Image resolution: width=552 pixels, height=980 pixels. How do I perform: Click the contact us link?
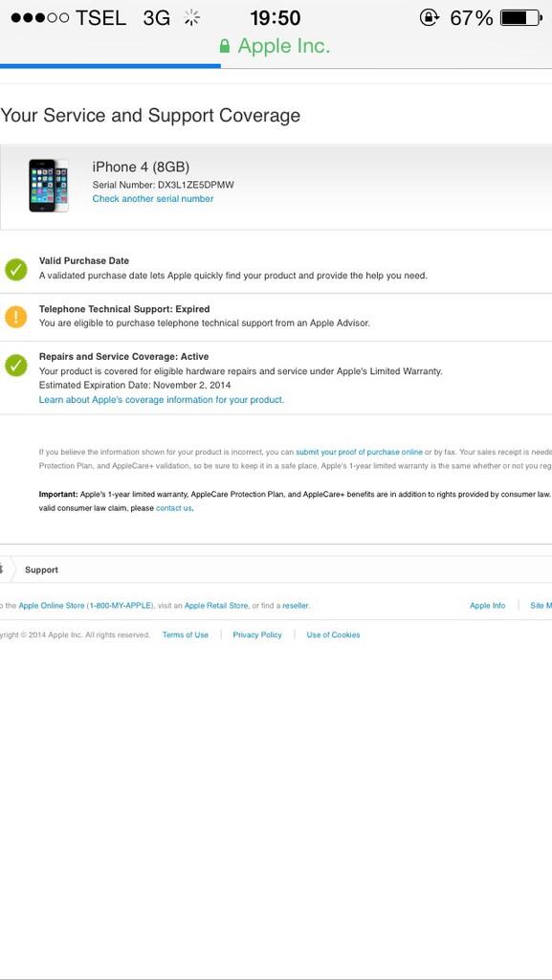173,508
